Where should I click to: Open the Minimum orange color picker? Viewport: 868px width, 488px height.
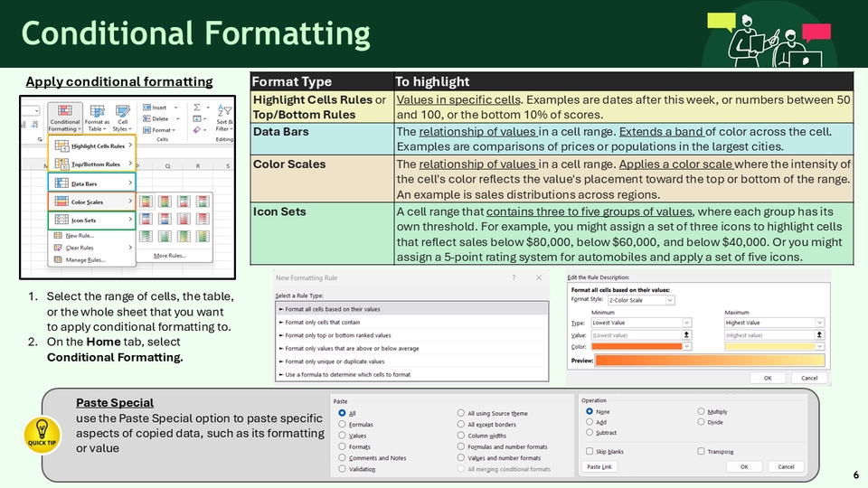641,346
